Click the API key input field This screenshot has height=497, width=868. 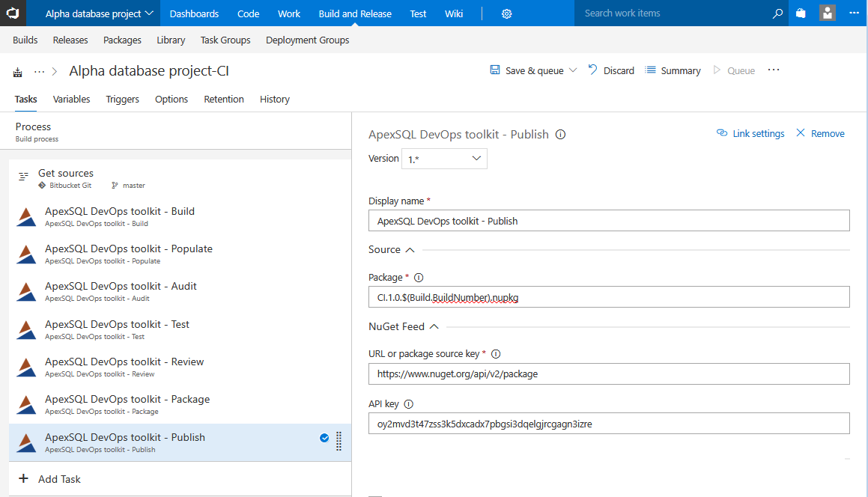click(609, 424)
